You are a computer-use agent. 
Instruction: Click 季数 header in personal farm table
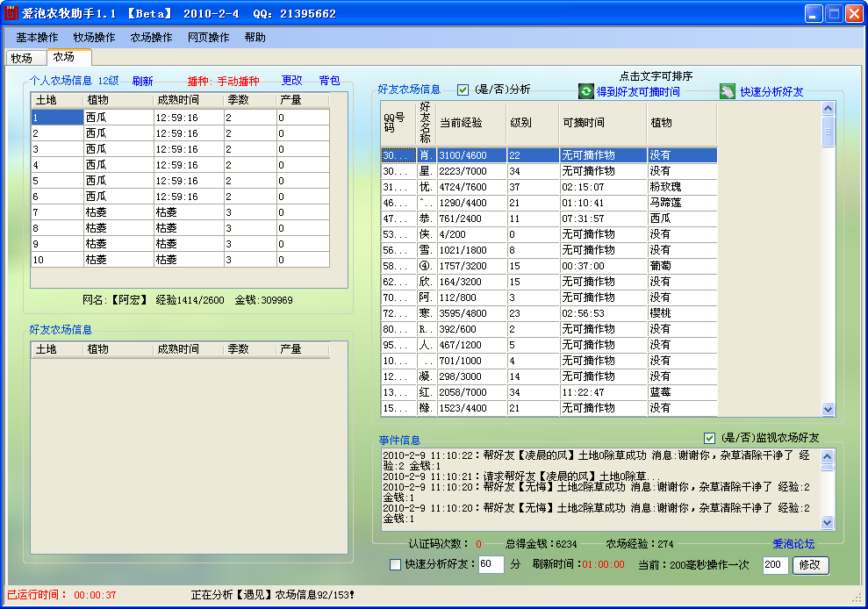point(249,100)
